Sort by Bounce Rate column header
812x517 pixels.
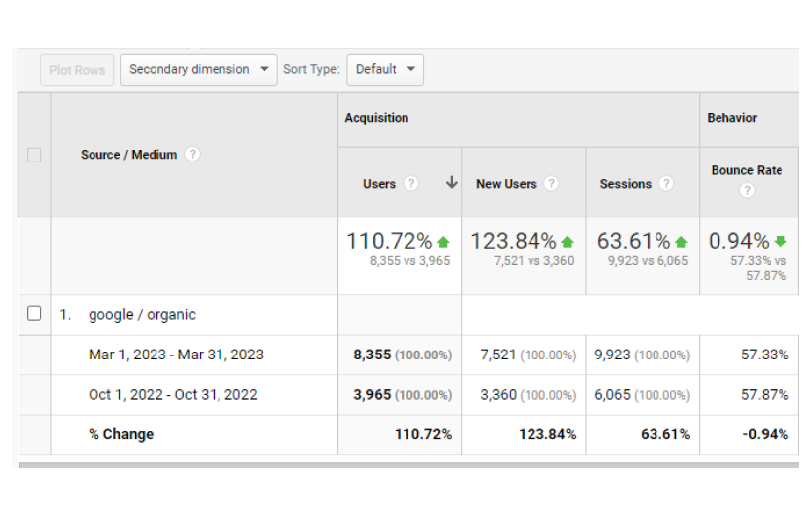(x=747, y=170)
